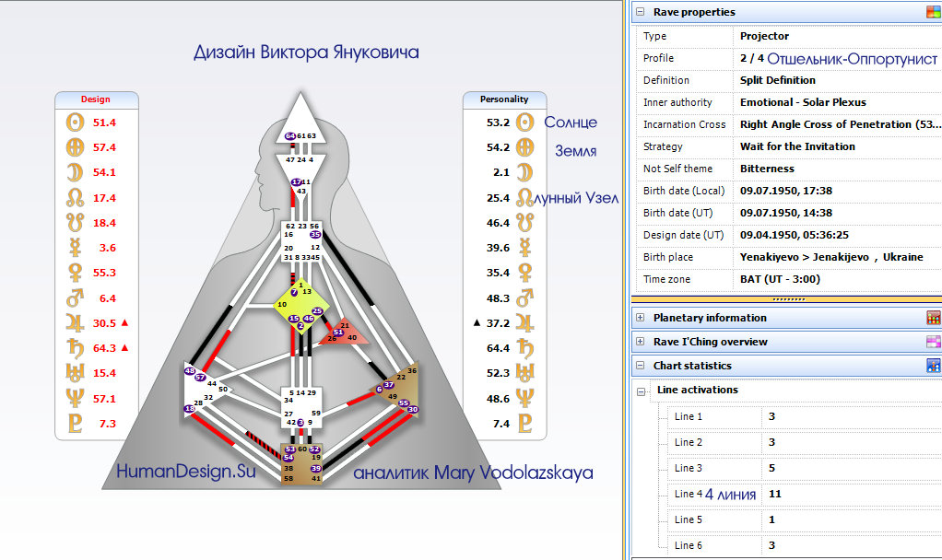Click the Rave properties header icon

(x=933, y=12)
